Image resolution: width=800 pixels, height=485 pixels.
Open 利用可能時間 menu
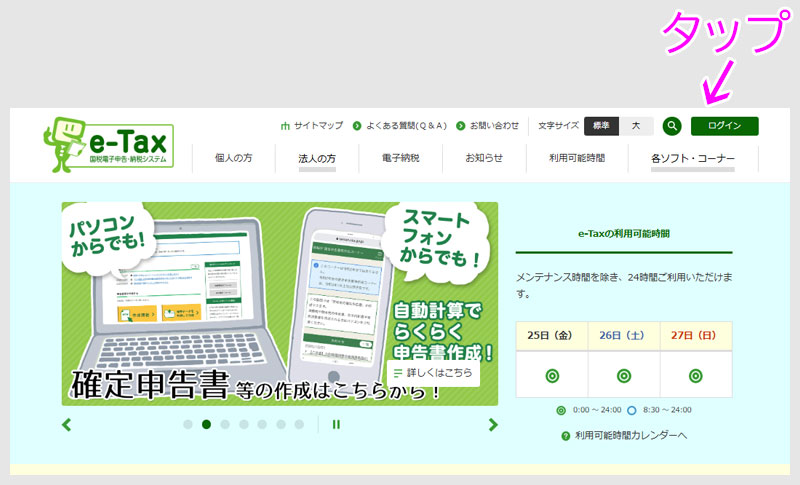click(577, 158)
